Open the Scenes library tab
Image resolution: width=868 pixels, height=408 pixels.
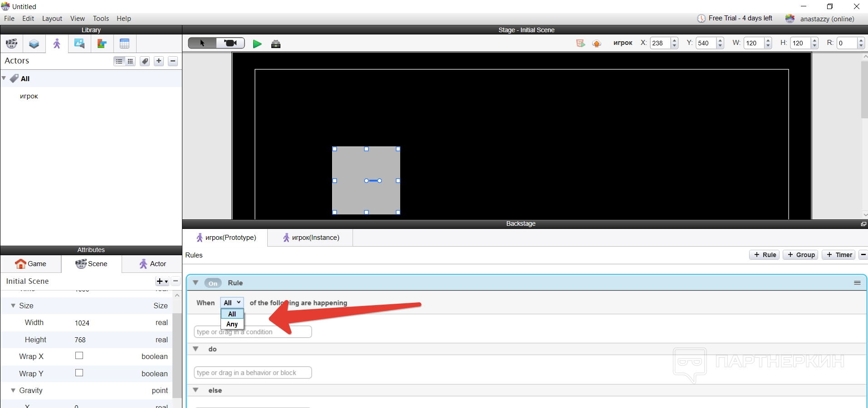[12, 44]
